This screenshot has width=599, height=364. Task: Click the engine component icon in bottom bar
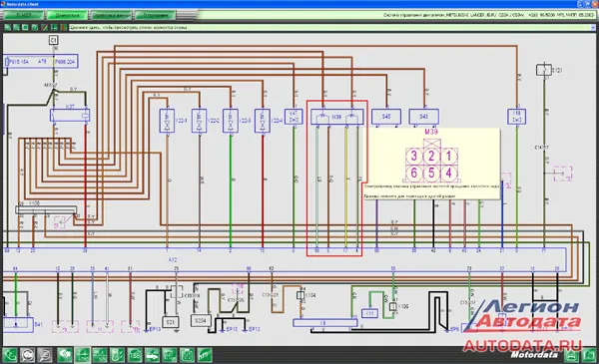tap(65, 355)
